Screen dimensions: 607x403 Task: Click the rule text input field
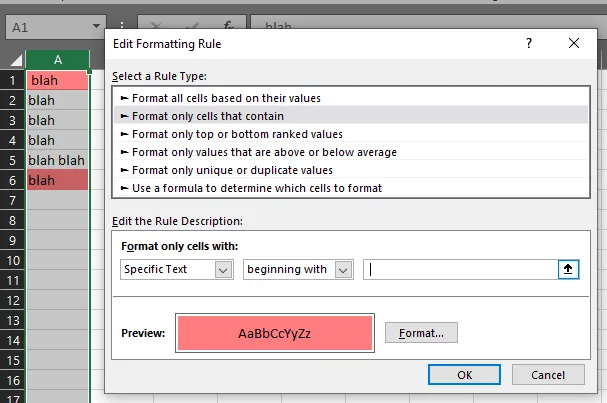(x=460, y=269)
